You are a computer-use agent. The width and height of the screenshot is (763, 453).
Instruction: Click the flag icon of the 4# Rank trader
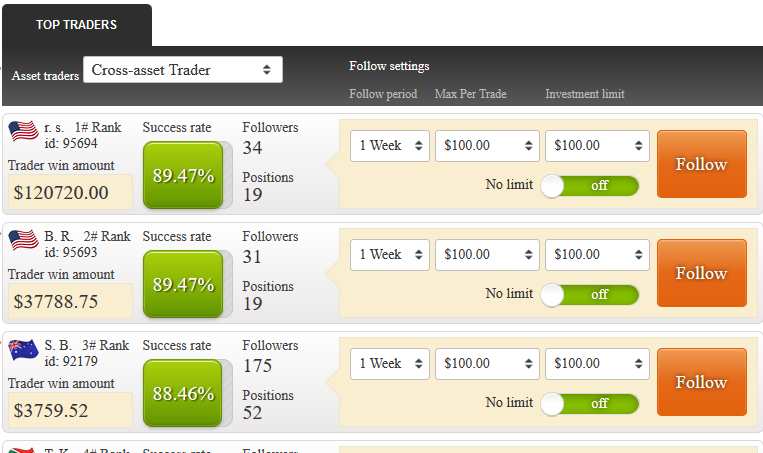point(22,450)
